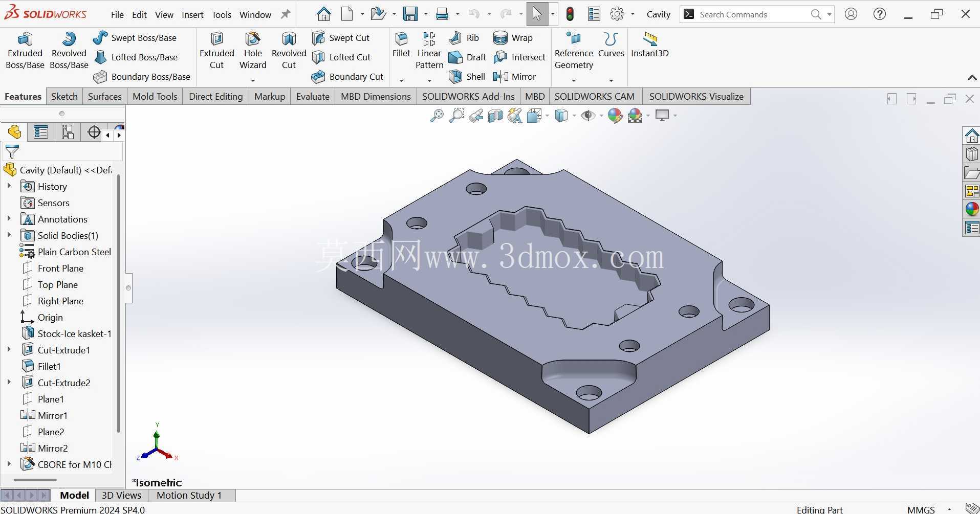Image resolution: width=980 pixels, height=514 pixels.
Task: Open Design Library in task pane
Action: point(971,154)
